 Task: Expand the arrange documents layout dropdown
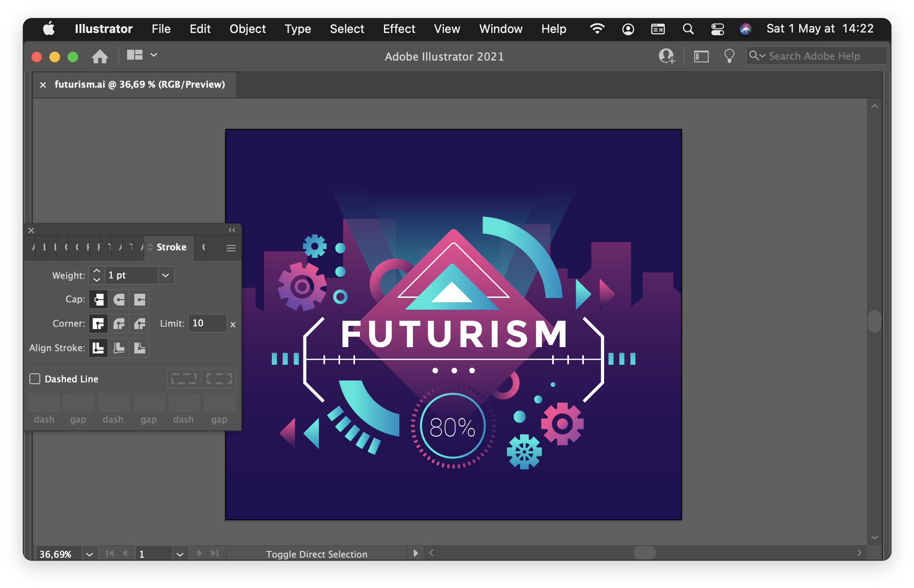tap(154, 55)
